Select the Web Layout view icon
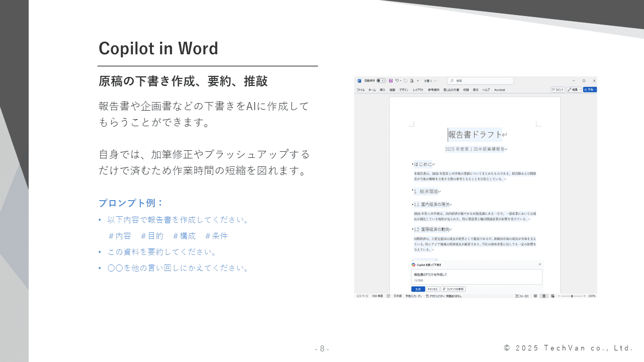This screenshot has height=362, width=644. (x=552, y=296)
